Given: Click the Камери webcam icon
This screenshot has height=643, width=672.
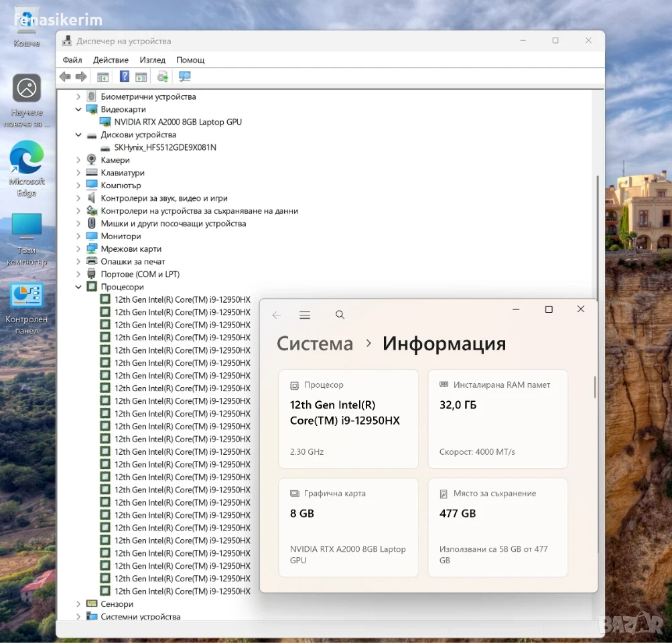Looking at the screenshot, I should point(92,160).
